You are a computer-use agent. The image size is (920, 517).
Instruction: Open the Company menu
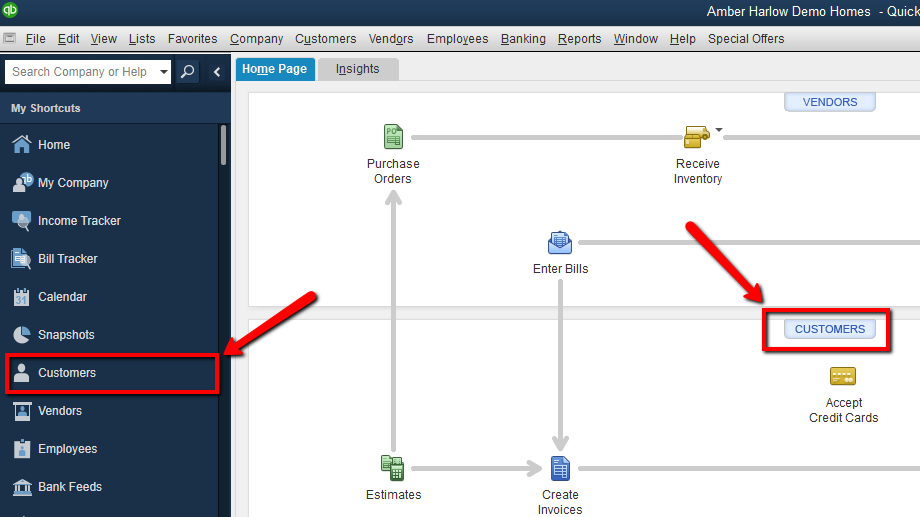pyautogui.click(x=256, y=39)
